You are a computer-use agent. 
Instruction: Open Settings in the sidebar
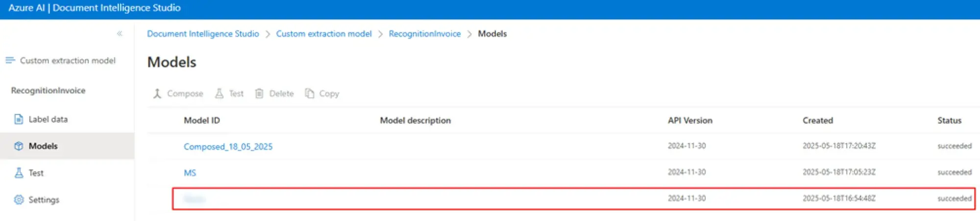[x=44, y=199]
